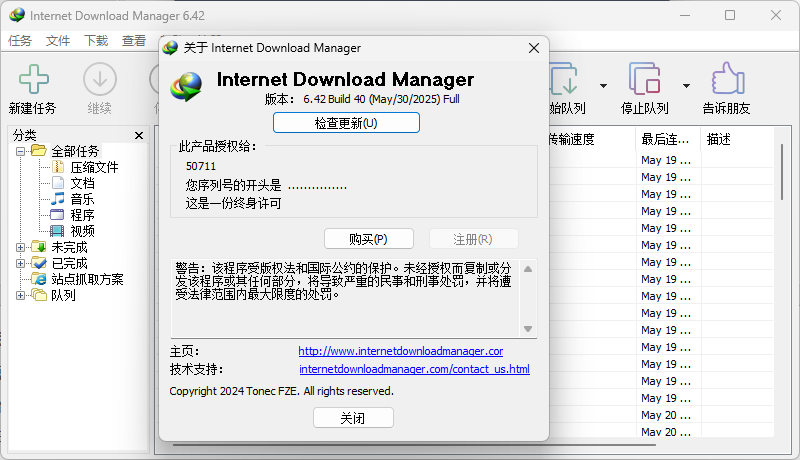Select the 压缩文件 compressed files category
The width and height of the screenshot is (800, 460).
pyautogui.click(x=94, y=167)
